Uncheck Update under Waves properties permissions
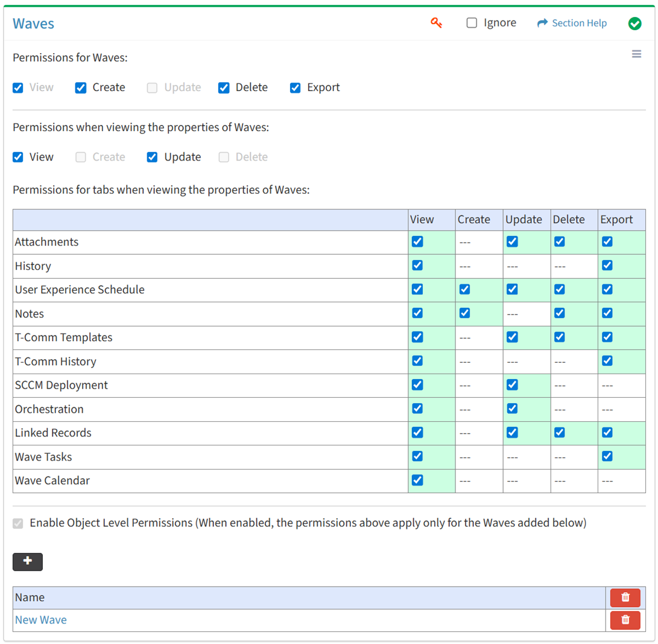 (x=153, y=157)
